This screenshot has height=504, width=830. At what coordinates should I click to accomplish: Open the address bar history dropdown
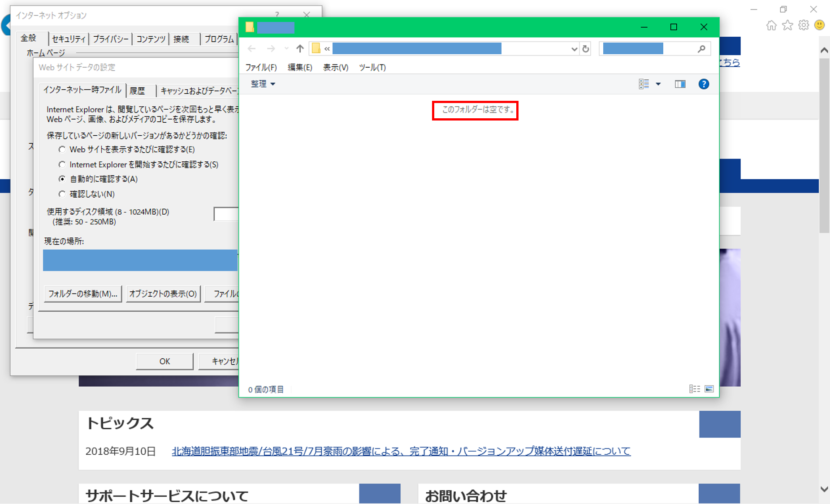click(x=574, y=49)
